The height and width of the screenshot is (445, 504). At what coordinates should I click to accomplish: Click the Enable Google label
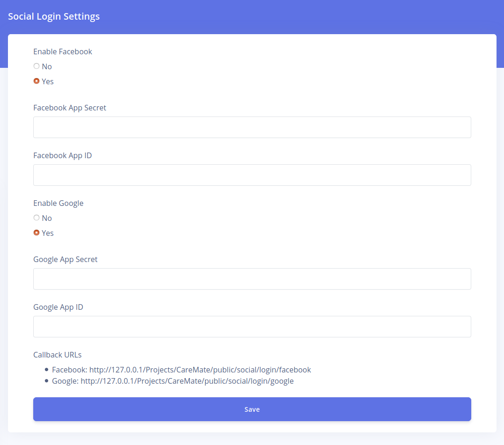(x=58, y=203)
